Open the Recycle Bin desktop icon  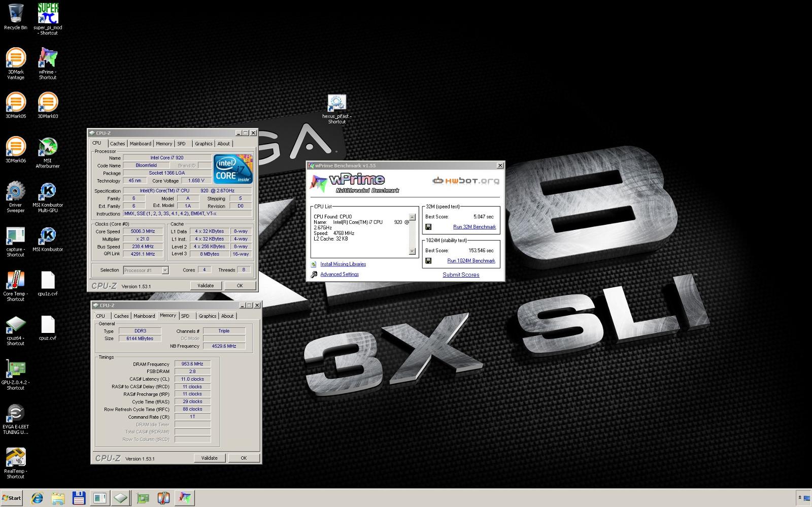pyautogui.click(x=16, y=17)
